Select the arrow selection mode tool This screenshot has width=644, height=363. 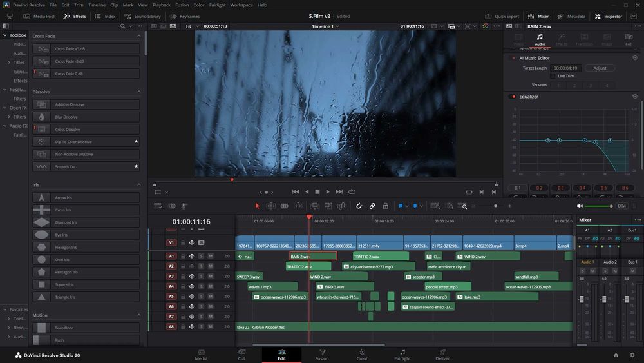tap(258, 206)
